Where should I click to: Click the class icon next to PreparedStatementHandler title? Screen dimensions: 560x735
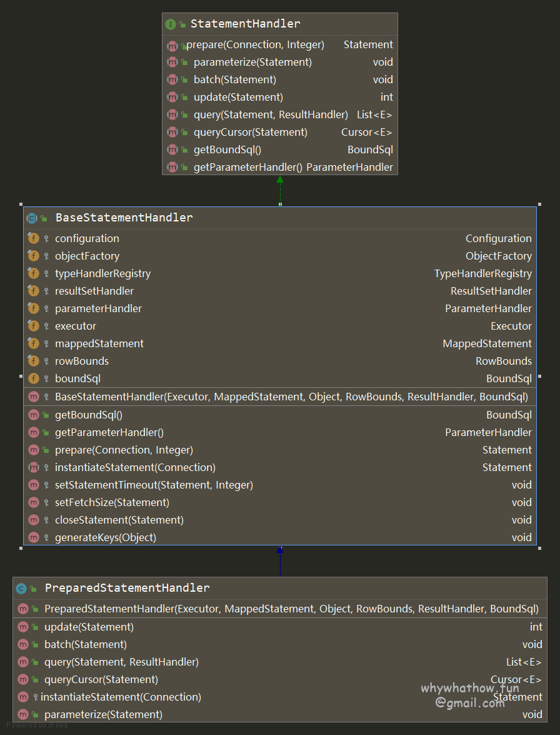click(x=21, y=589)
